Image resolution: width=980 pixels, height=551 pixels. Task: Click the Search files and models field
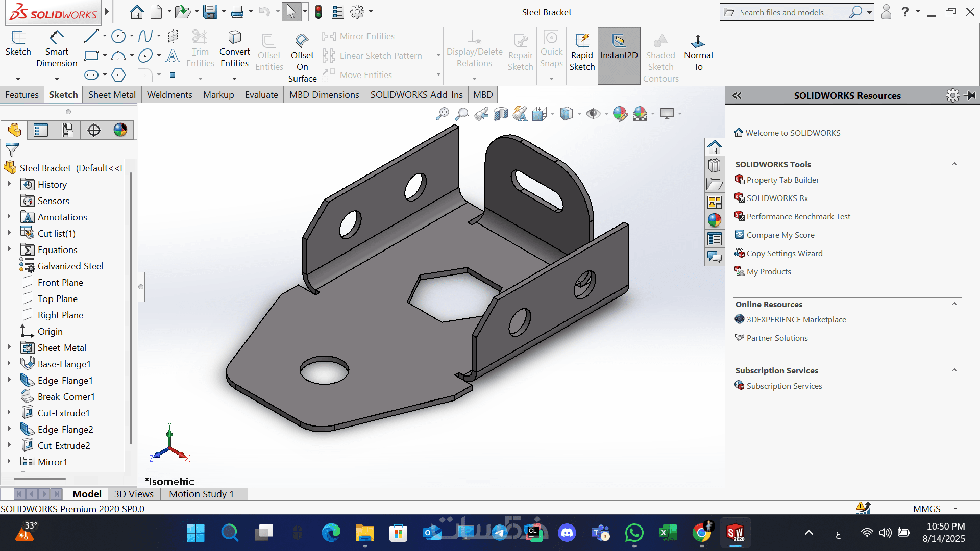(786, 12)
